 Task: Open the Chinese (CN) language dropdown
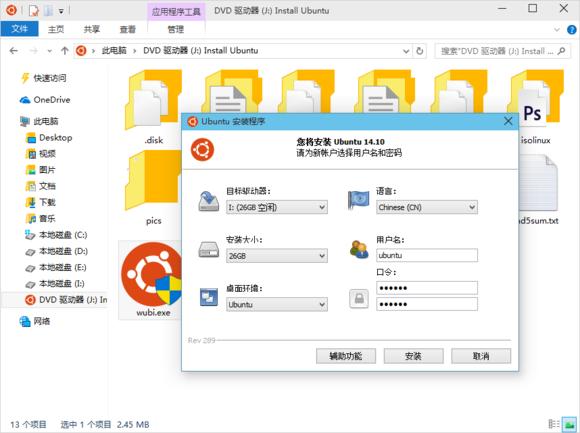pyautogui.click(x=427, y=207)
